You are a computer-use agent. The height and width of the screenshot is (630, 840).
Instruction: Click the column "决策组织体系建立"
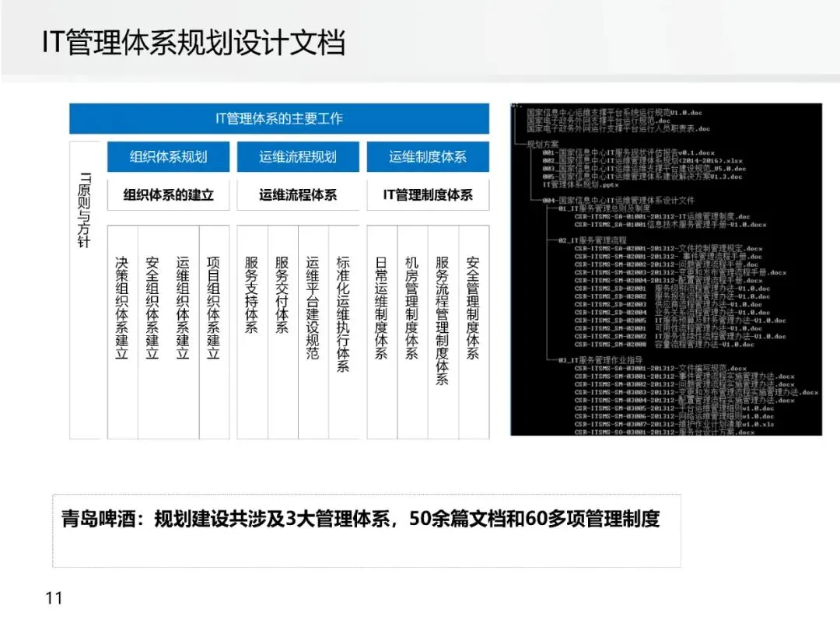click(122, 307)
